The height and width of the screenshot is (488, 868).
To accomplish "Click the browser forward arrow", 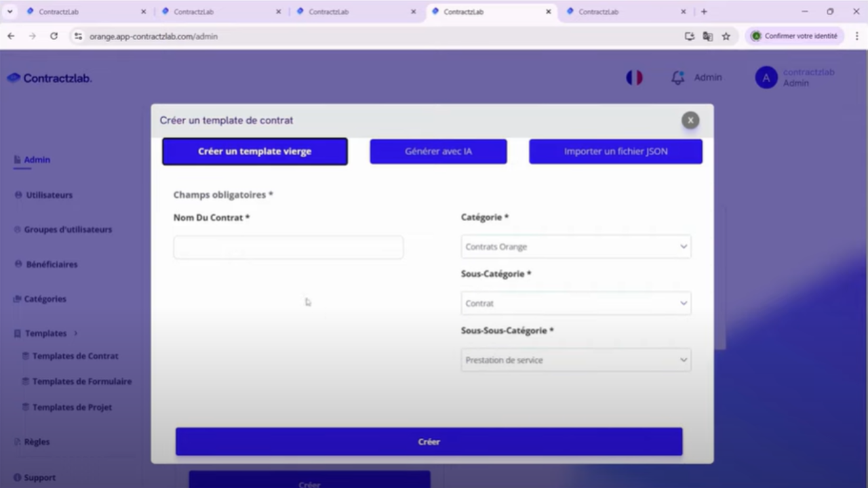I will [33, 36].
